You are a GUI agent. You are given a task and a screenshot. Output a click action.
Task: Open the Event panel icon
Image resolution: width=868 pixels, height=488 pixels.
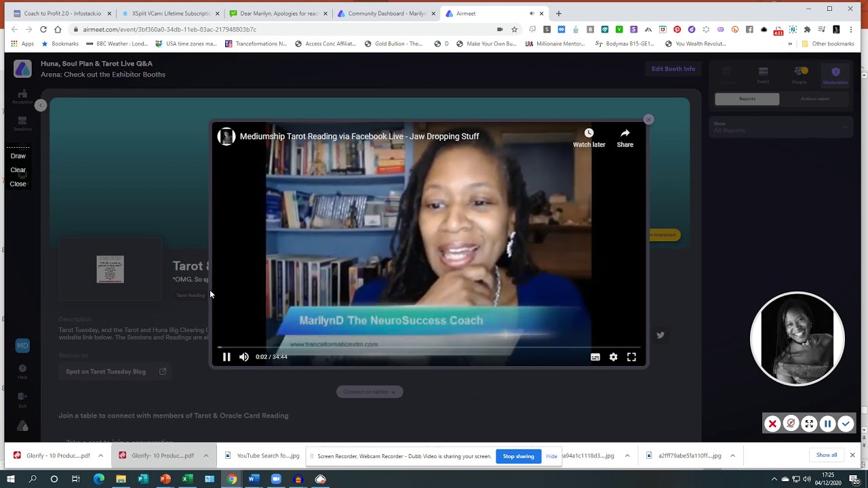[x=763, y=75]
